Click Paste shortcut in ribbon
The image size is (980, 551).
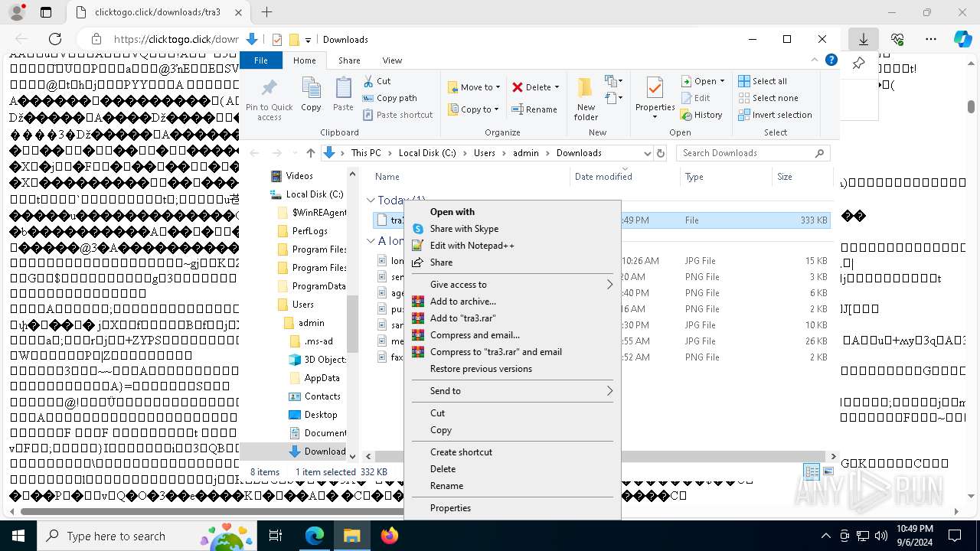(397, 115)
